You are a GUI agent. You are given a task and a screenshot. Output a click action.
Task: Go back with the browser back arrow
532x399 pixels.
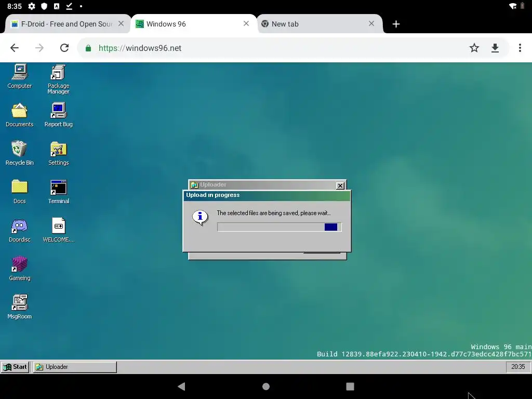point(15,48)
